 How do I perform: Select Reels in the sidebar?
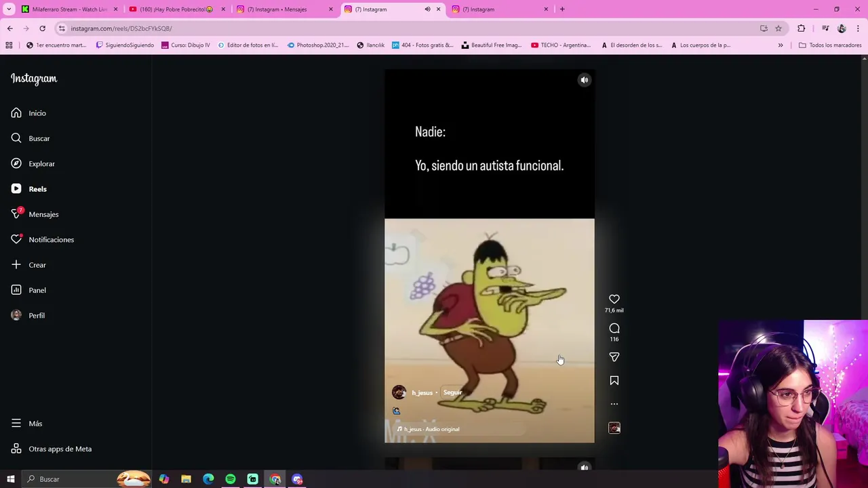tap(28, 189)
